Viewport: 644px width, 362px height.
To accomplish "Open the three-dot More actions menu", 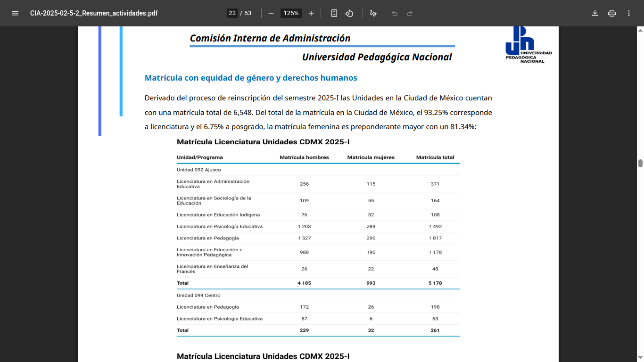I will [x=629, y=13].
